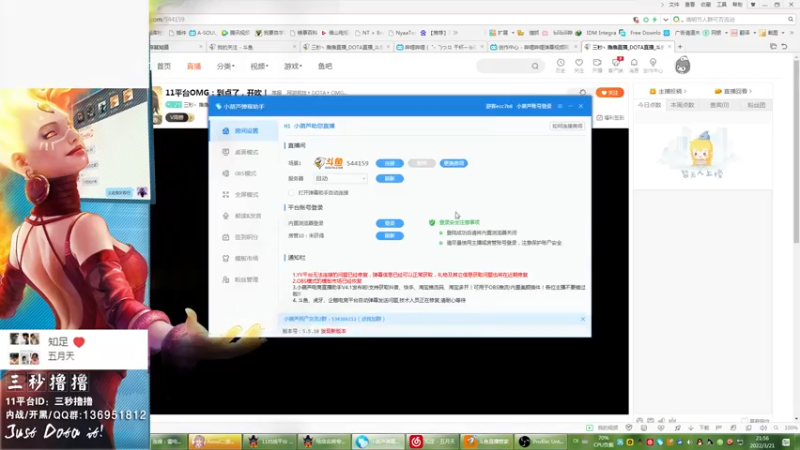Image resolution: width=800 pixels, height=450 pixels.
Task: Click the Douyu platform logo next to 544159
Action: point(329,163)
